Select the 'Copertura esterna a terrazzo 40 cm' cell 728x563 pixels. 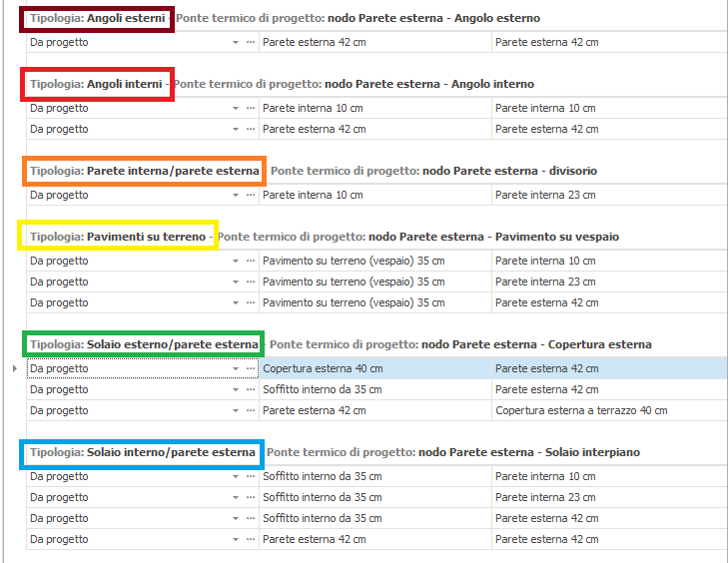tap(581, 410)
